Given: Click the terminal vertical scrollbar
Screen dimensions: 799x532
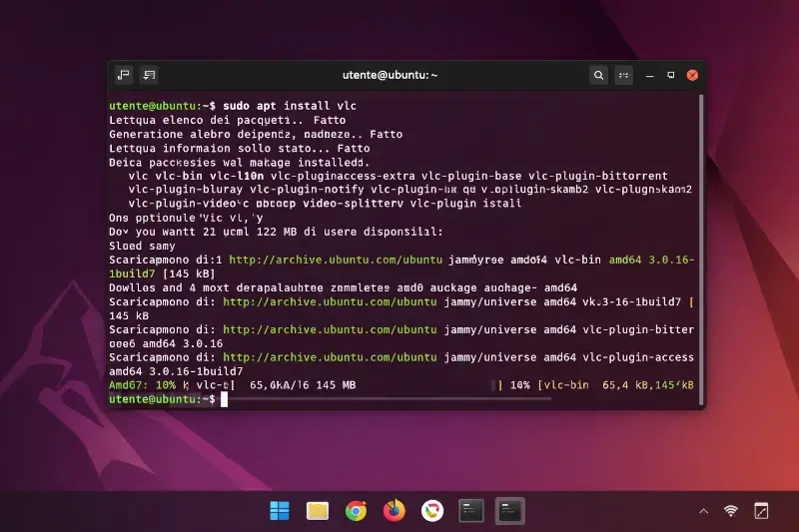Looking at the screenshot, I should [701, 250].
